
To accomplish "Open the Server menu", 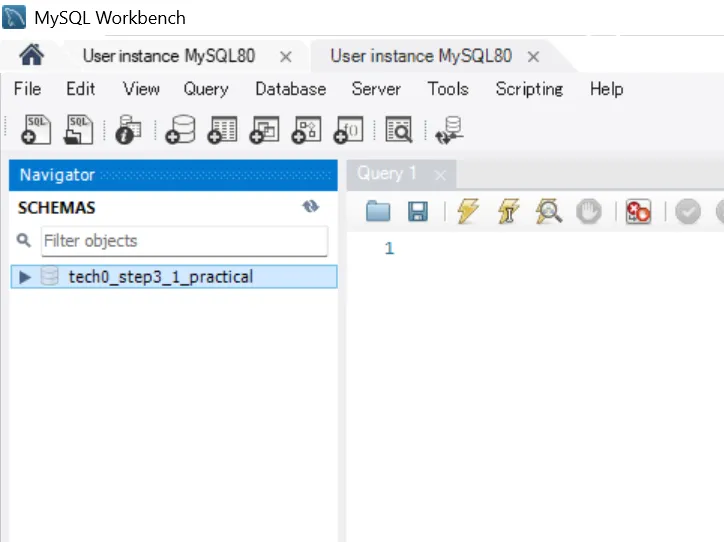I will click(x=376, y=89).
